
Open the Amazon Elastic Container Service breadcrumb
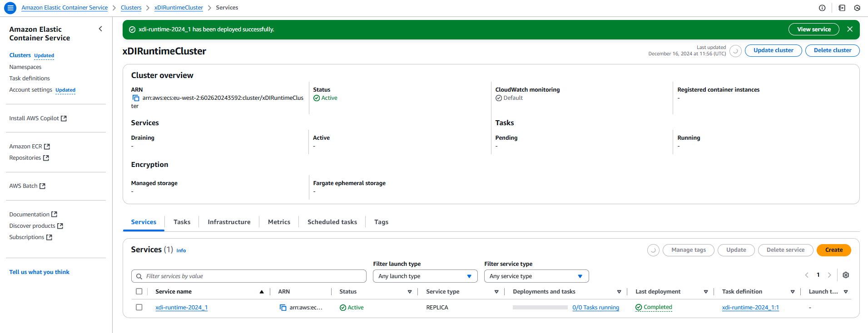pyautogui.click(x=64, y=8)
